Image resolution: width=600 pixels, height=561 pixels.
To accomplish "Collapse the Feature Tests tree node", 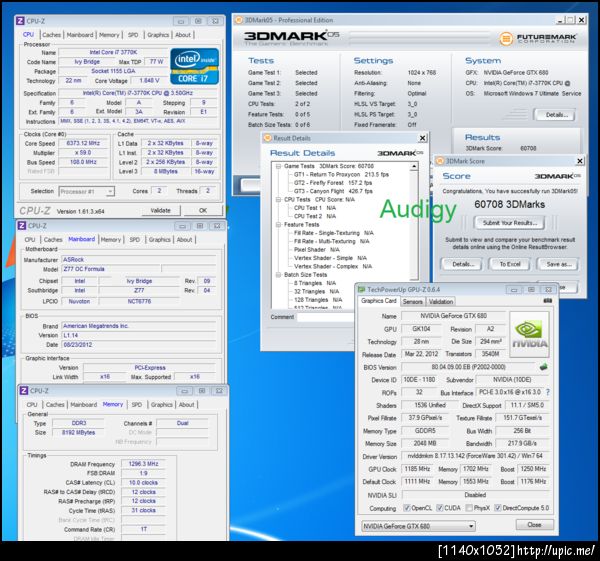I will coord(278,225).
